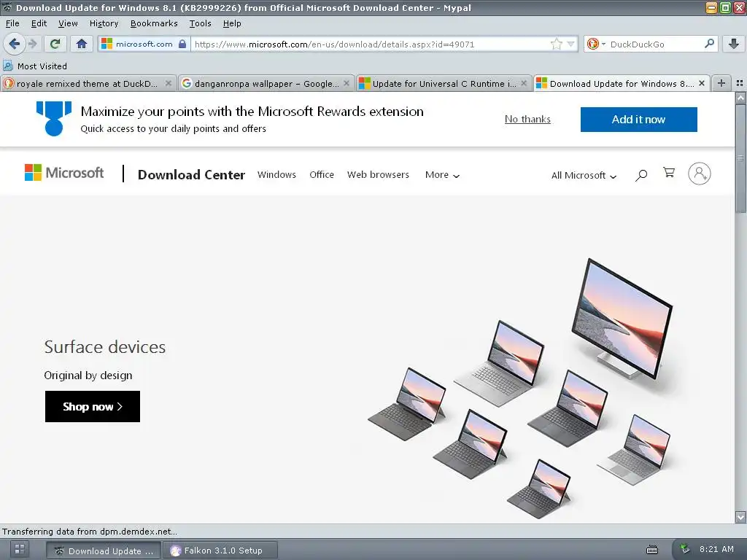This screenshot has width=747, height=560.
Task: Switch to Update for Universal C Runtime tab
Action: click(444, 83)
